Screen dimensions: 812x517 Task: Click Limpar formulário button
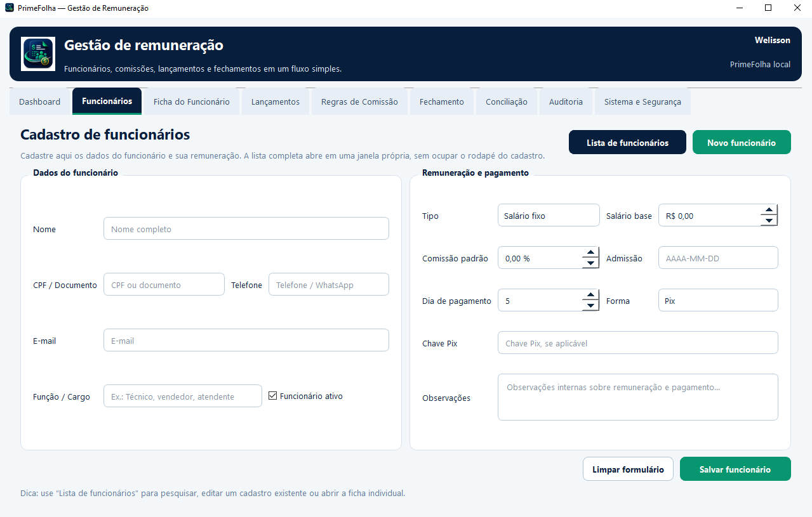click(x=628, y=469)
